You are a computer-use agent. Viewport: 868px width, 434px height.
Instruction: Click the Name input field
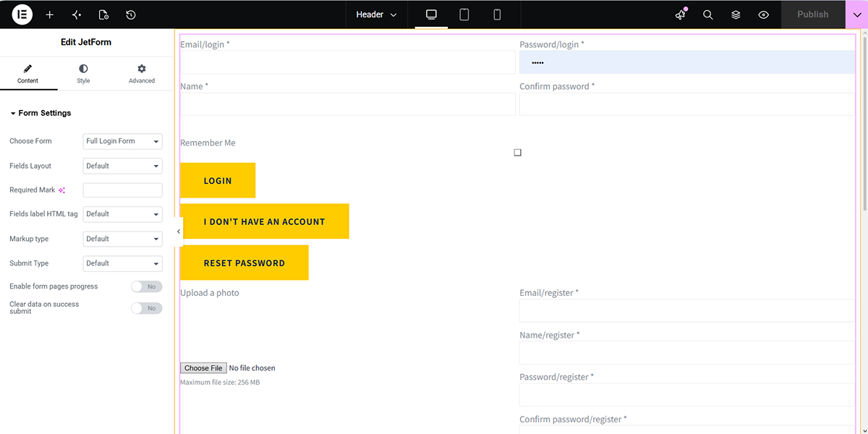pos(348,104)
